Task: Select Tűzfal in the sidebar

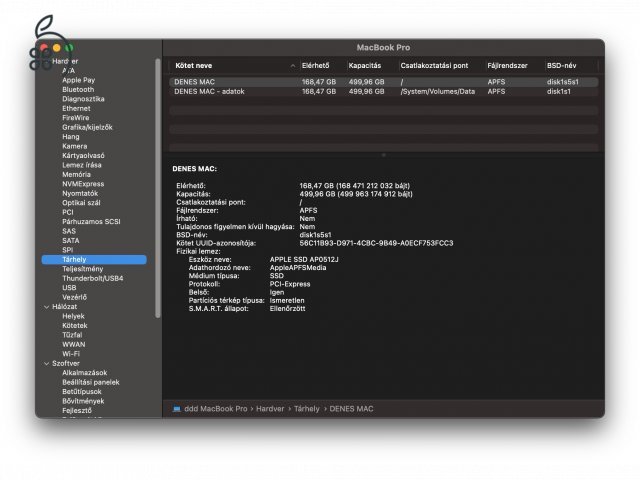Action: [72, 335]
